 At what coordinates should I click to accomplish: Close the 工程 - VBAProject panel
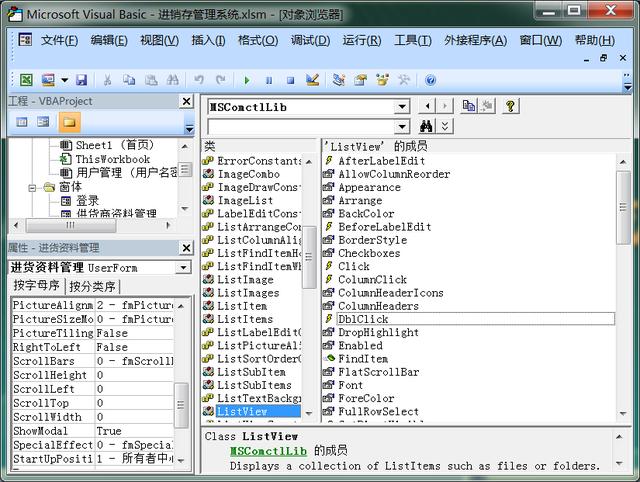click(186, 101)
